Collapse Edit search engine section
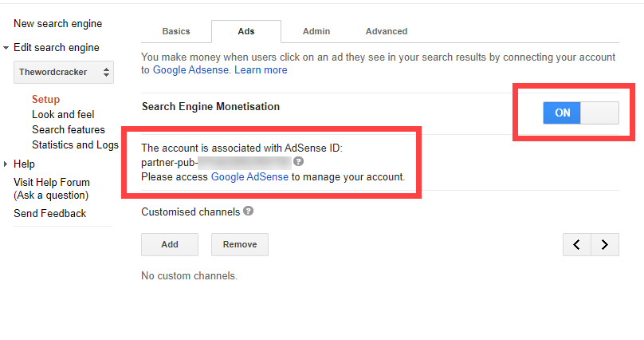 [x=6, y=48]
